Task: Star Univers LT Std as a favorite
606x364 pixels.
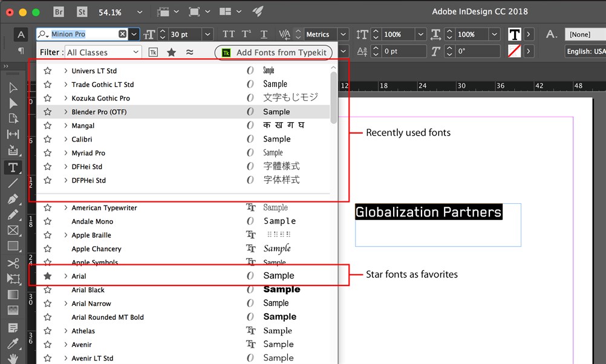Action: pyautogui.click(x=47, y=71)
